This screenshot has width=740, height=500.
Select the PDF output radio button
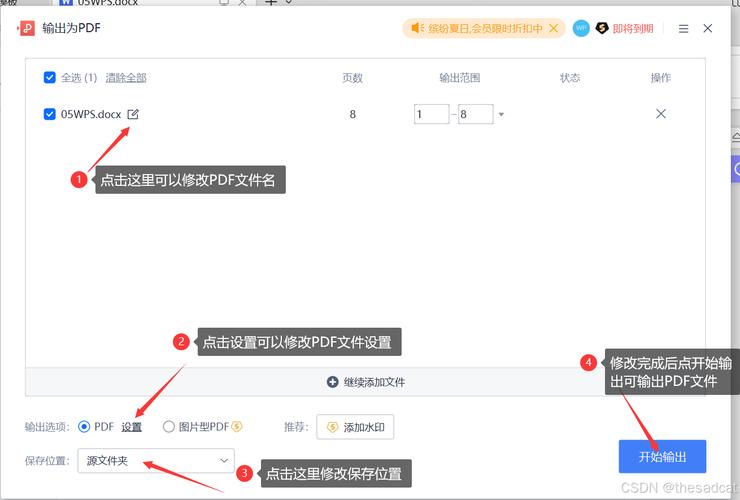tap(84, 427)
